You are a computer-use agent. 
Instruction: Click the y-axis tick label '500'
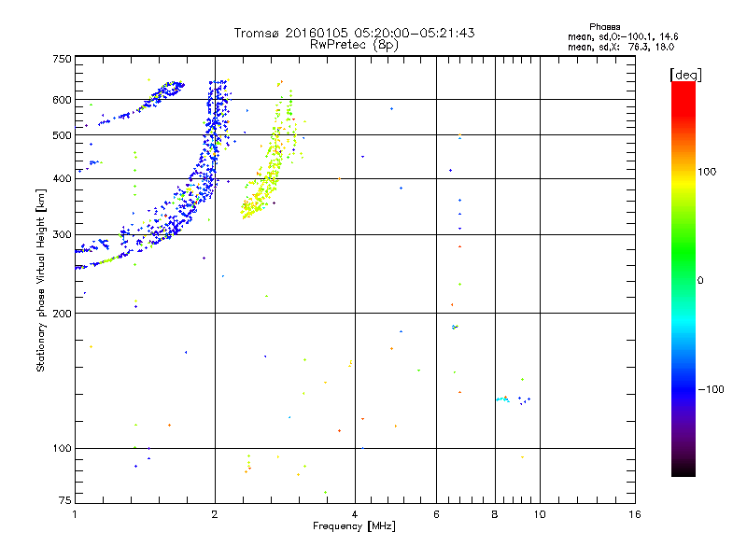62,135
